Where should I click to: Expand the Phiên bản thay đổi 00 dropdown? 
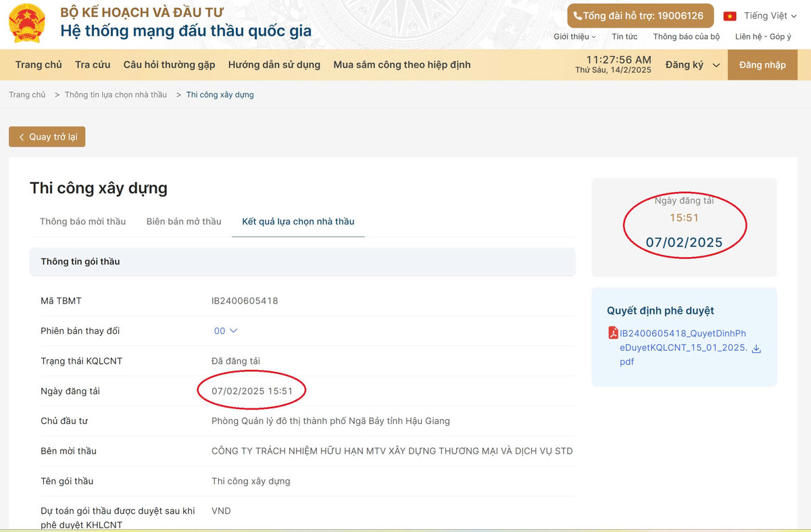pyautogui.click(x=225, y=331)
